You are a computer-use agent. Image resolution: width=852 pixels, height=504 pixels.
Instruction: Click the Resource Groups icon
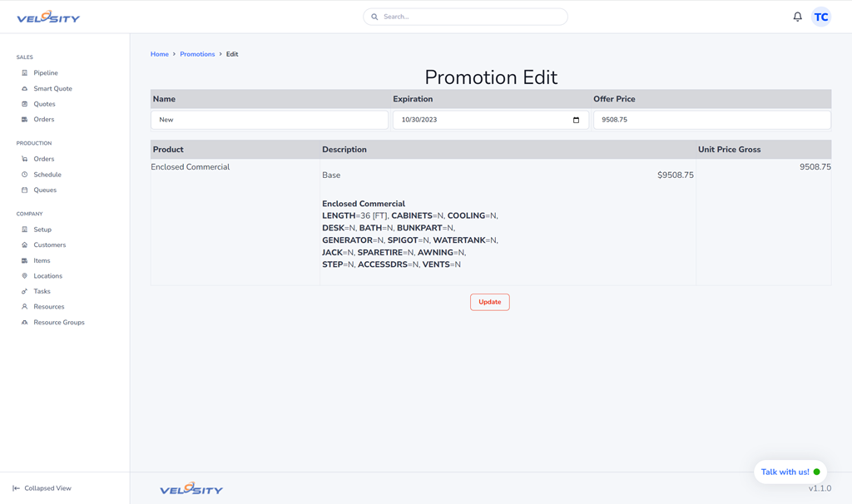click(24, 323)
